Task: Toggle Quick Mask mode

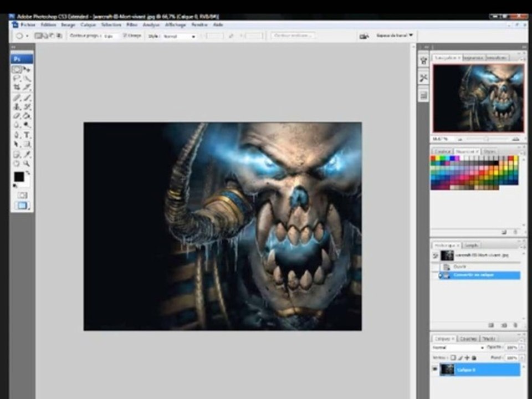Action: [x=22, y=195]
